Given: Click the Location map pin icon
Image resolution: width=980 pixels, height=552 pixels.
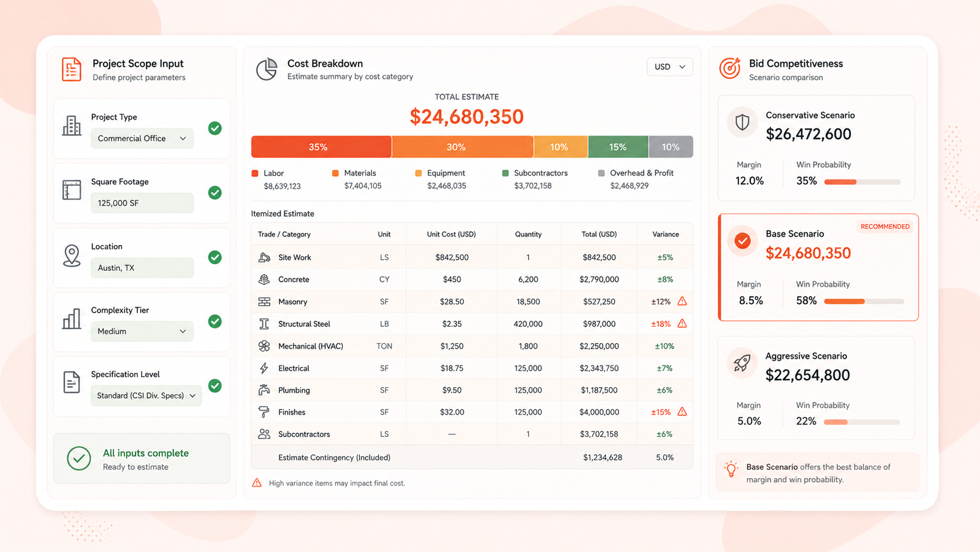Looking at the screenshot, I should (72, 256).
